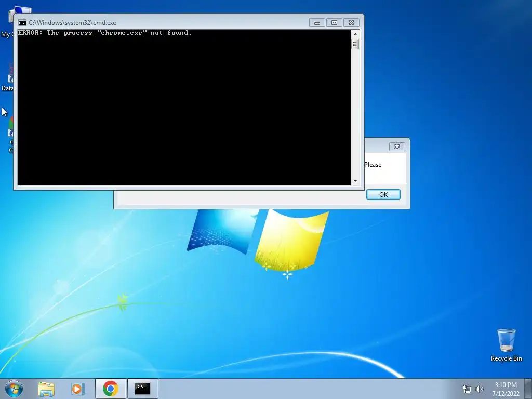
Task: Click the network tray icon
Action: [x=467, y=389]
